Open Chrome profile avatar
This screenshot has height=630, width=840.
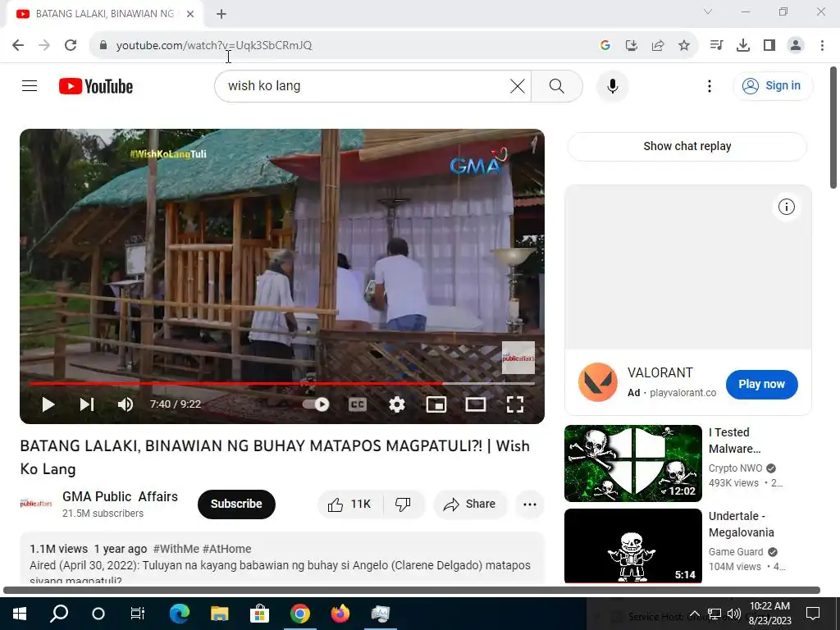click(x=796, y=45)
